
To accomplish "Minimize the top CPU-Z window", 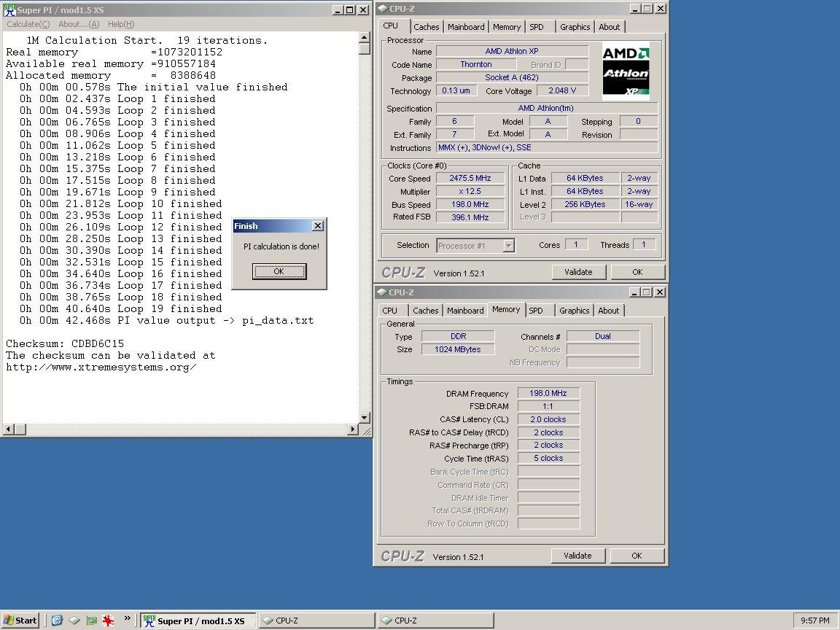I will [x=635, y=9].
